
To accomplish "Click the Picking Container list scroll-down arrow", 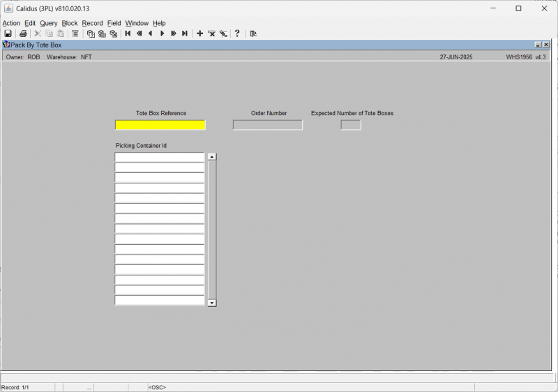I will [x=212, y=303].
